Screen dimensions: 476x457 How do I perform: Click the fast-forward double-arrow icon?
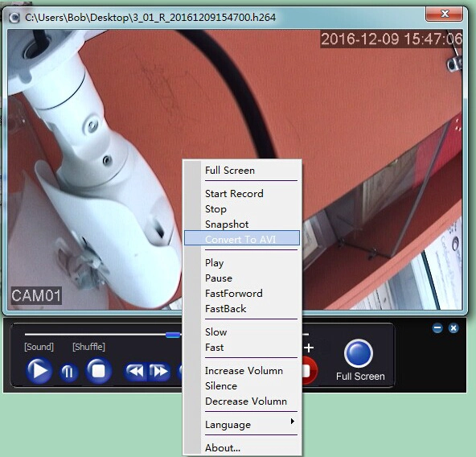(x=159, y=371)
